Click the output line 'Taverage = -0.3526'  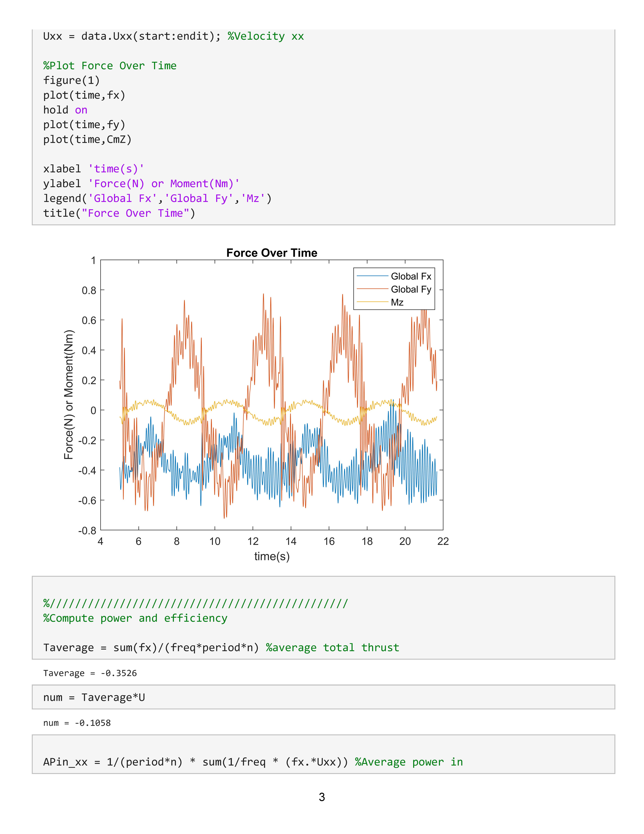click(x=90, y=673)
